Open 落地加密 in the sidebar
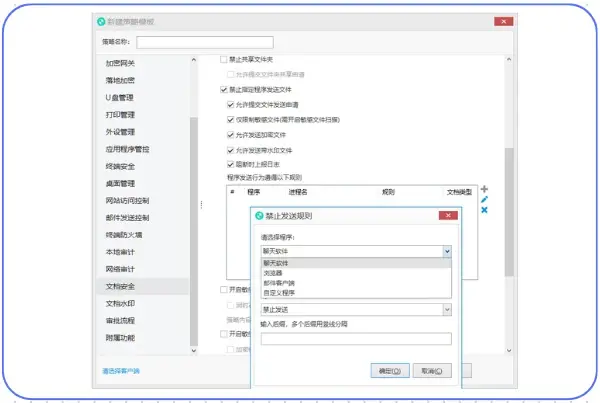 point(120,80)
